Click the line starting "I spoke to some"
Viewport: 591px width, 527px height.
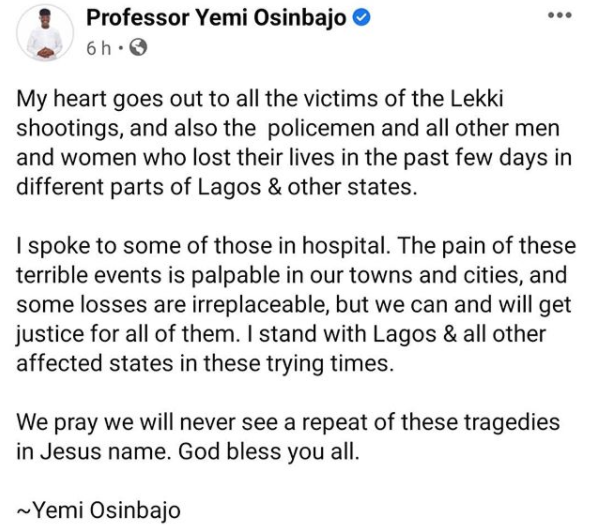pyautogui.click(x=296, y=247)
